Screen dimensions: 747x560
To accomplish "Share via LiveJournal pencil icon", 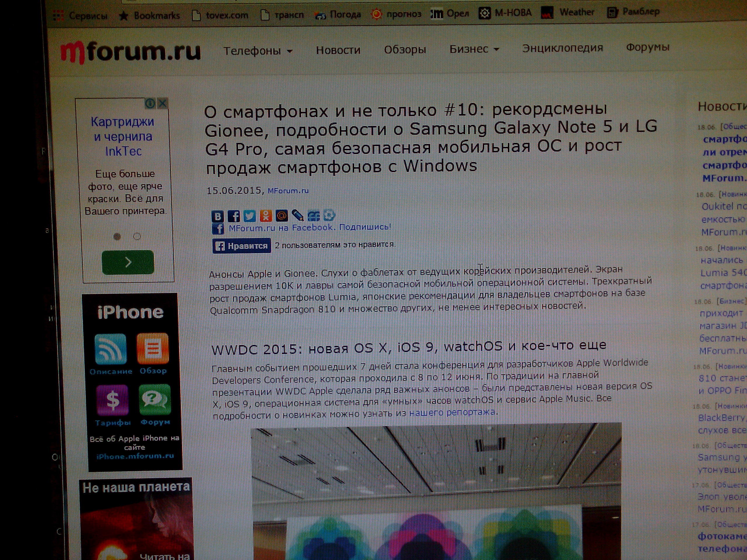I will [x=298, y=215].
